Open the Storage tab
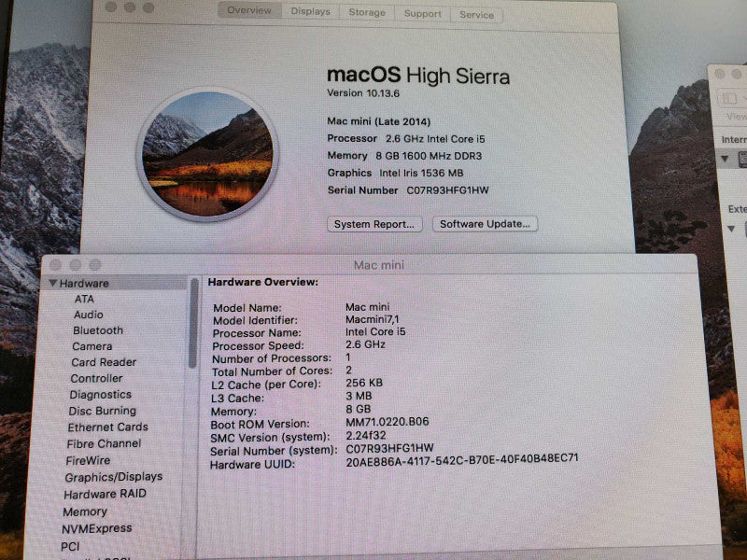Screen dimensions: 747x560 click(x=367, y=13)
